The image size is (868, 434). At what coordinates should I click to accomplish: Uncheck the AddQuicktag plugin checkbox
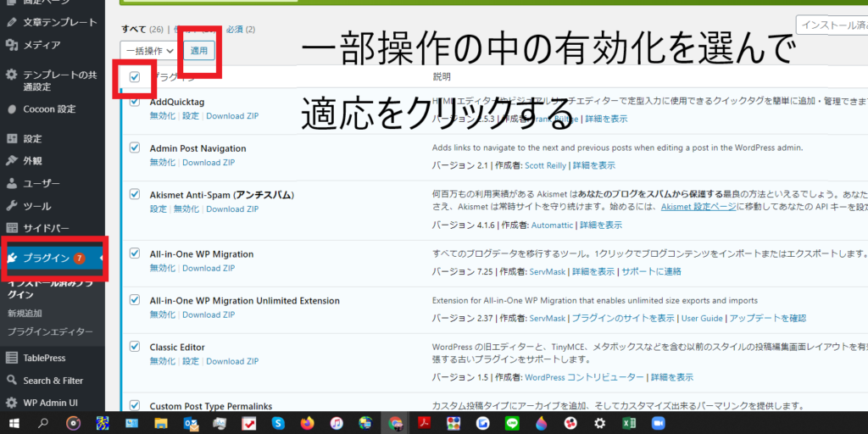click(x=135, y=102)
